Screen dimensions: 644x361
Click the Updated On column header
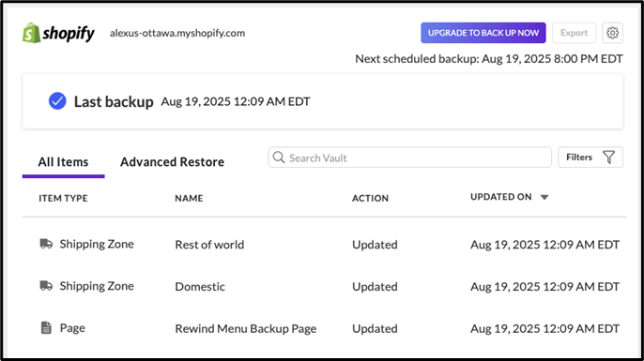pyautogui.click(x=501, y=197)
